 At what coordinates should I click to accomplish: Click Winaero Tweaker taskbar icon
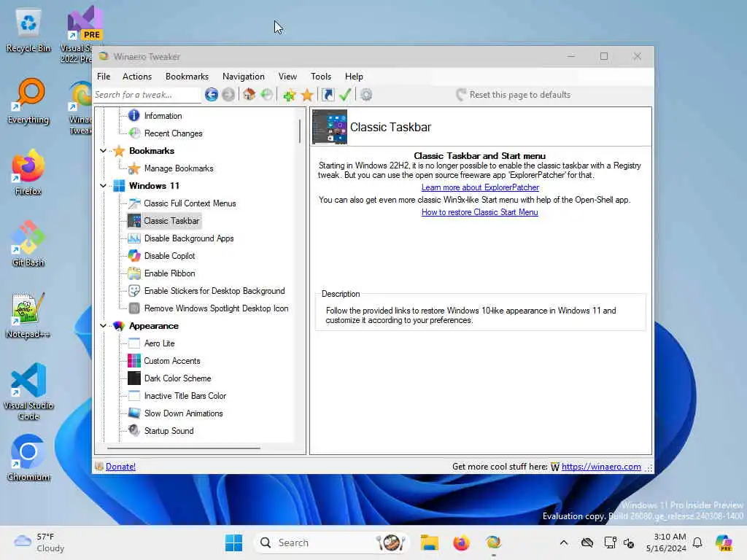(x=494, y=542)
